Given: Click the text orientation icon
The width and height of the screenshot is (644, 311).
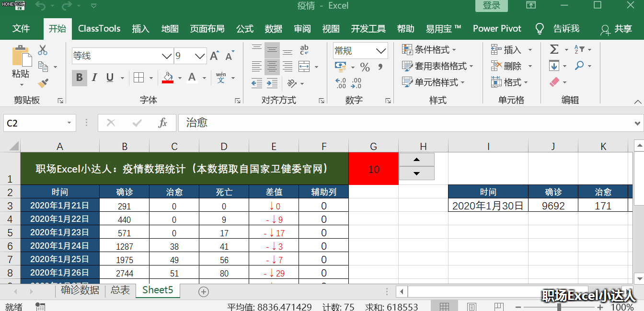Looking at the screenshot, I should 291,83.
